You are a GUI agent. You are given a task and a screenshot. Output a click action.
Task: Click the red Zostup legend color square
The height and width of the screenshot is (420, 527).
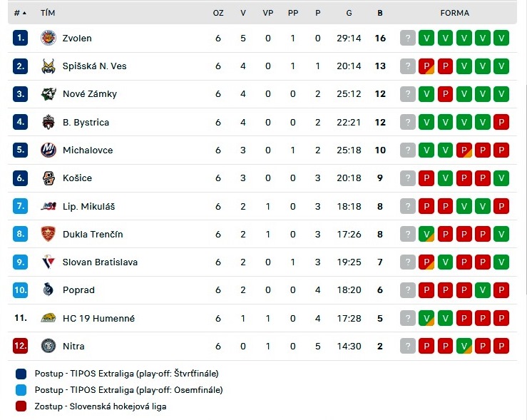point(21,406)
